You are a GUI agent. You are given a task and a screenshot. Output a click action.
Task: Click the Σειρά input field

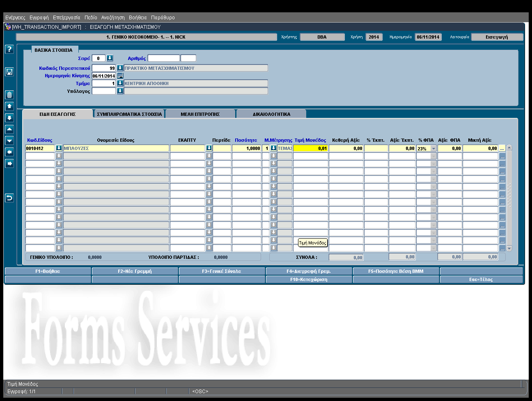(99, 58)
